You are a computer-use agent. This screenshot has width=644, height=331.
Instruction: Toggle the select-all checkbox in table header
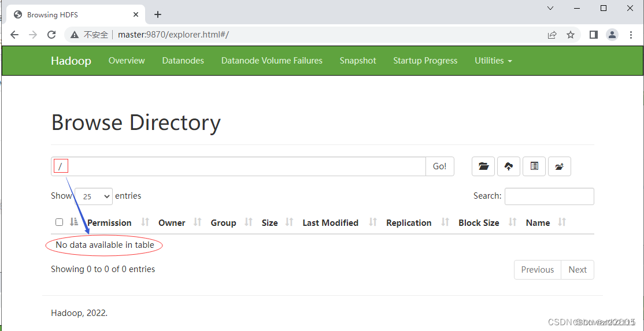click(59, 222)
